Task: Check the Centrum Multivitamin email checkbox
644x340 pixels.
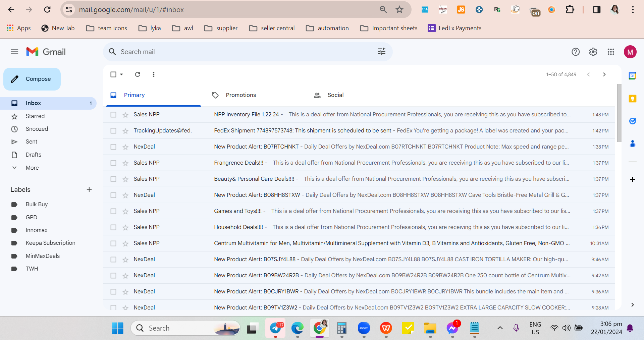Action: (113, 243)
